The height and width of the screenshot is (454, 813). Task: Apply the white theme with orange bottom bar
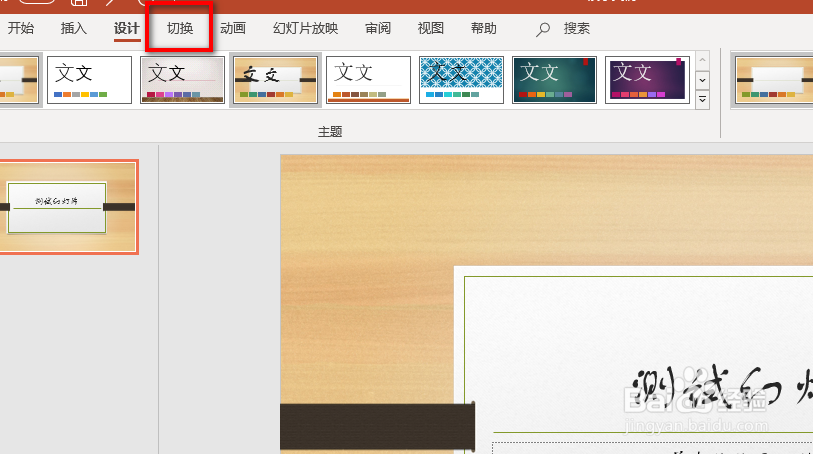[368, 80]
